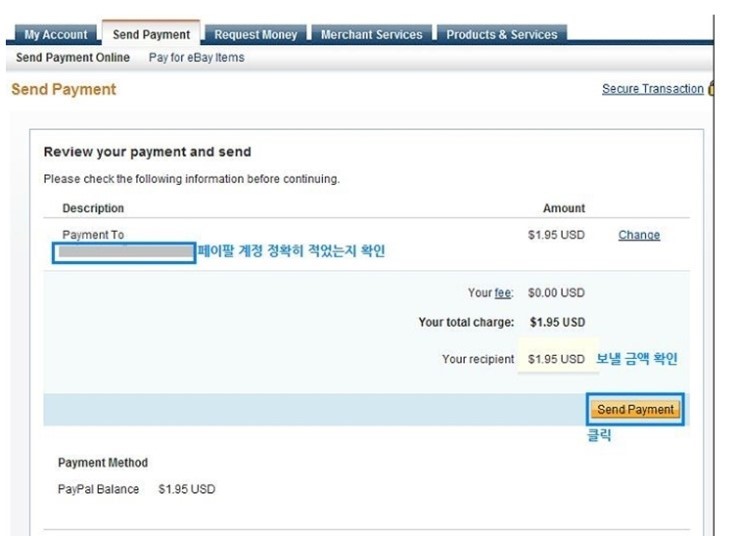Viewport: 740px width, 536px height.
Task: Open the underlined fee link
Action: tap(504, 293)
